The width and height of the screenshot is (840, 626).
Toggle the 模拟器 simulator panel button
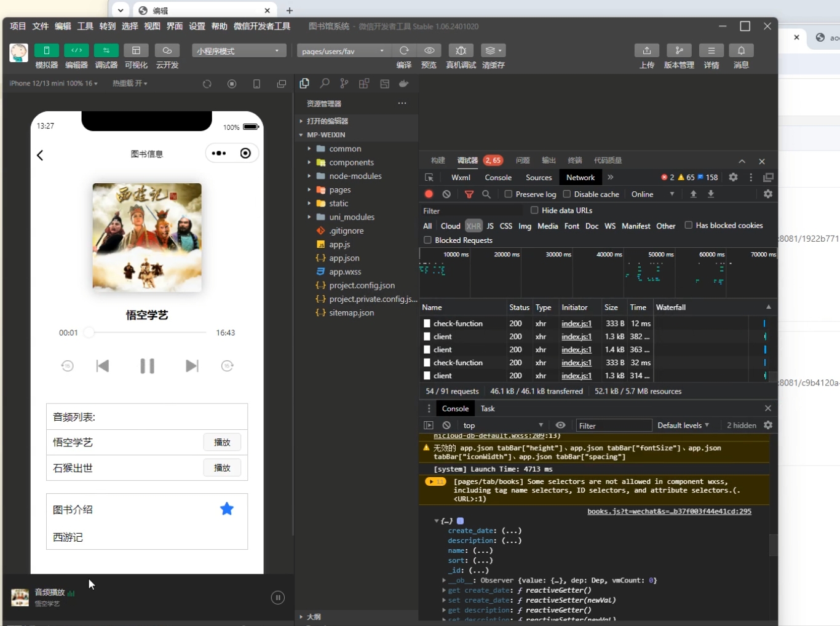click(47, 50)
